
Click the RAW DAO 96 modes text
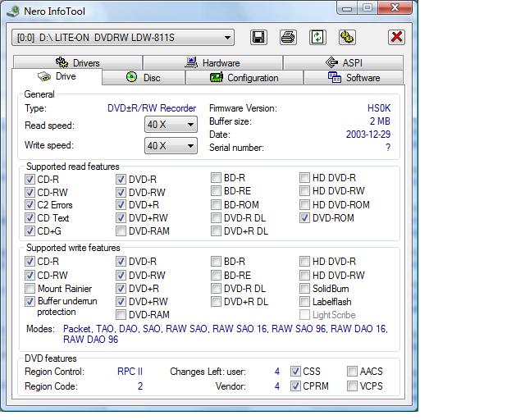pos(91,340)
